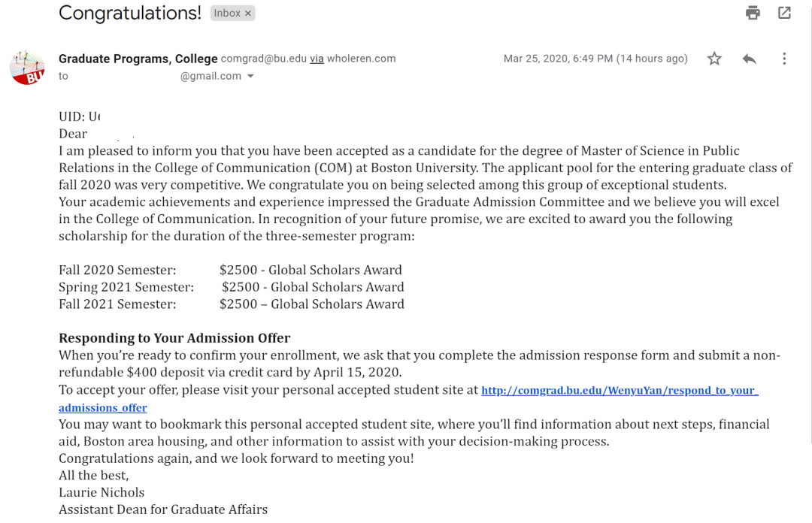
Task: Click the underlined "via" link
Action: click(317, 59)
